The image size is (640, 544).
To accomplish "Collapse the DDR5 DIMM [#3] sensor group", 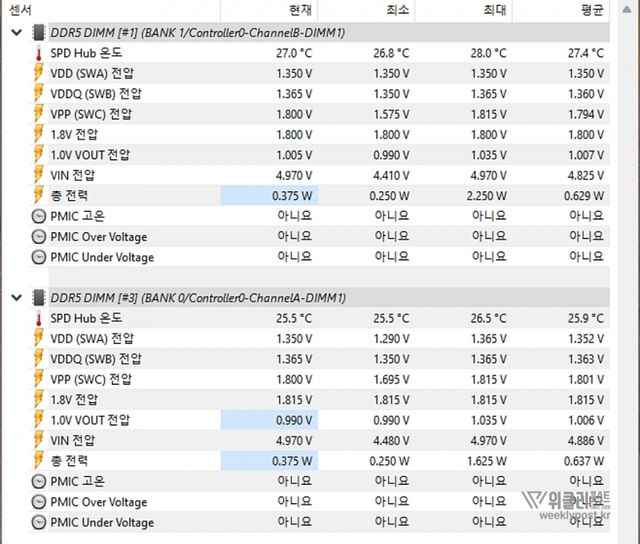I will (x=14, y=298).
